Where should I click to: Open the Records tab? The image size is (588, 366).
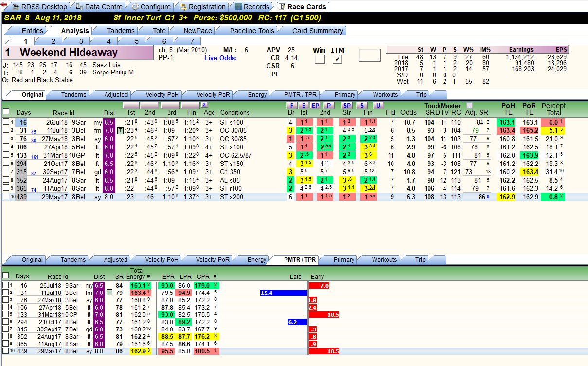(x=251, y=7)
